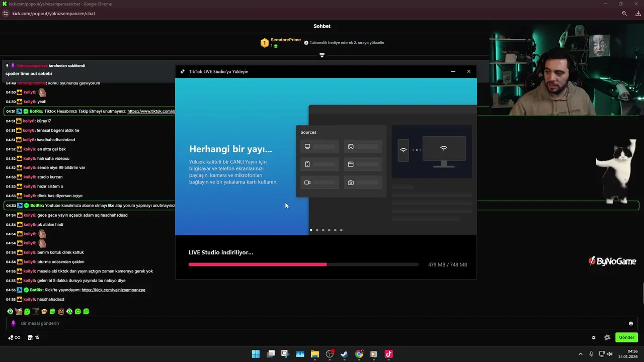The height and width of the screenshot is (362, 644).
Task: Open TikTok app in taskbar
Action: click(388, 354)
